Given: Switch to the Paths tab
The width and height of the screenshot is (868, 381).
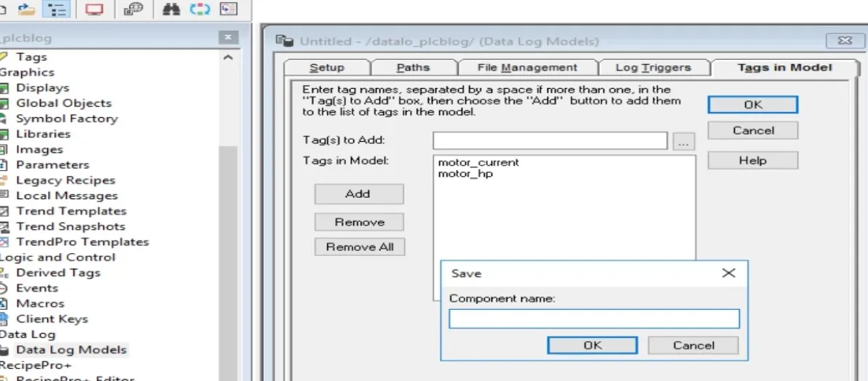Looking at the screenshot, I should pos(413,68).
